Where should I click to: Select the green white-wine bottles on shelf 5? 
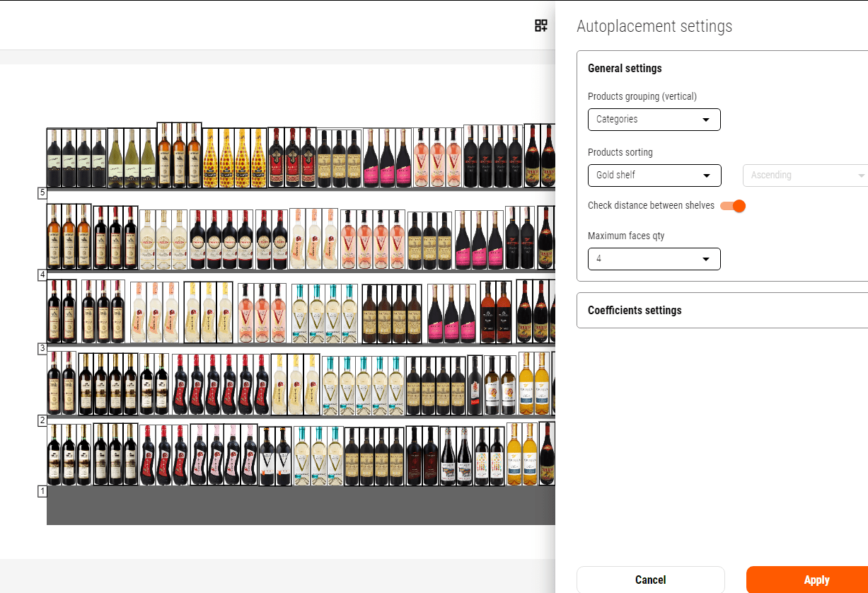(x=132, y=158)
